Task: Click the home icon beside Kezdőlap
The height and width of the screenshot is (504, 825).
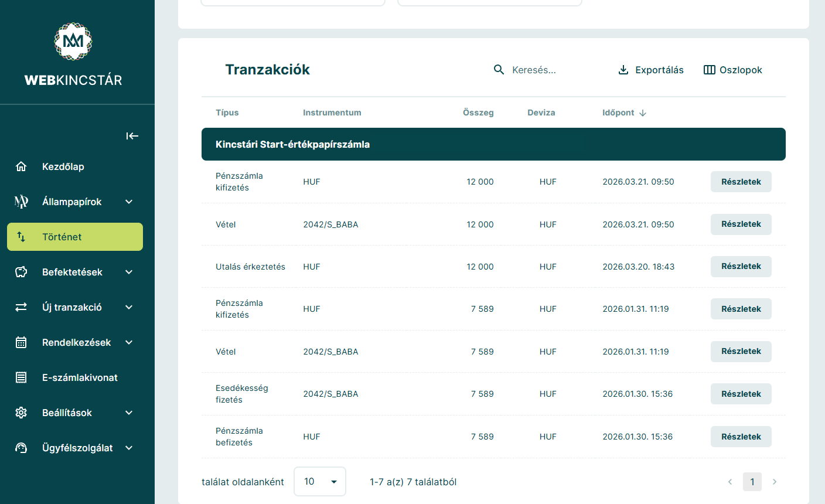Action: [21, 166]
